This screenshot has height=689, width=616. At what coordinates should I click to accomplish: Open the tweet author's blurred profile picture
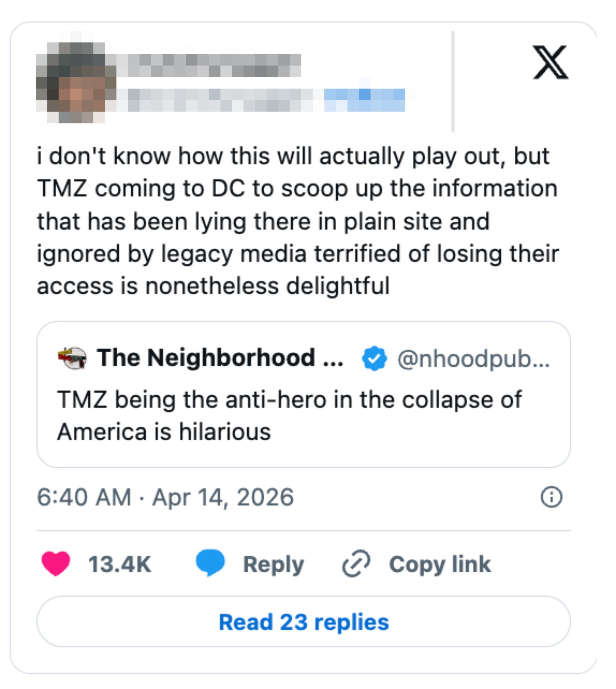tap(76, 82)
